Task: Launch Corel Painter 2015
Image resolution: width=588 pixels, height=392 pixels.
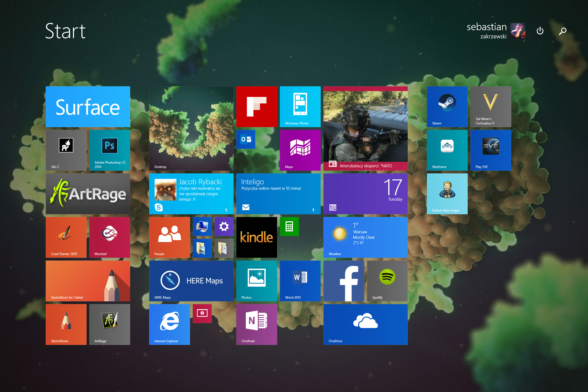Action: (66, 237)
